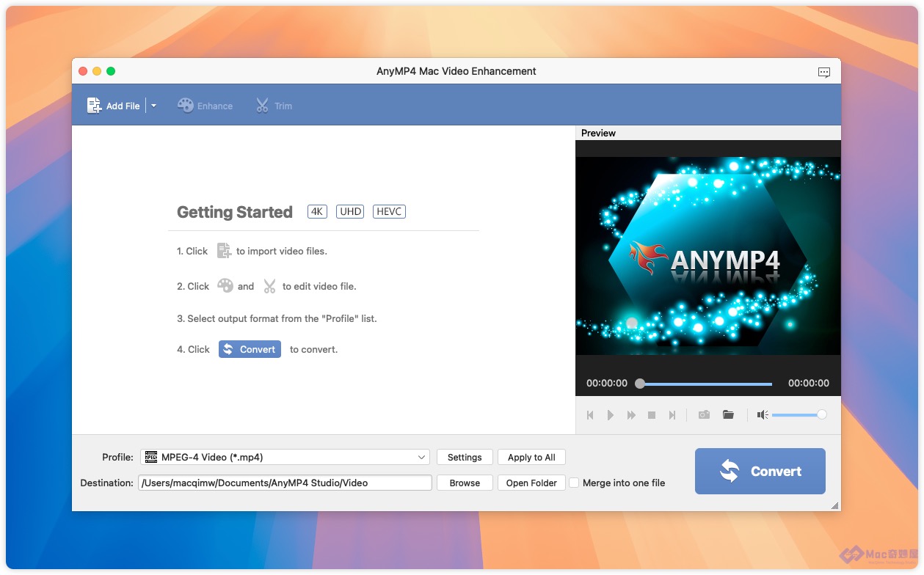Click the Add File toolbar button
The image size is (924, 575).
(x=114, y=106)
